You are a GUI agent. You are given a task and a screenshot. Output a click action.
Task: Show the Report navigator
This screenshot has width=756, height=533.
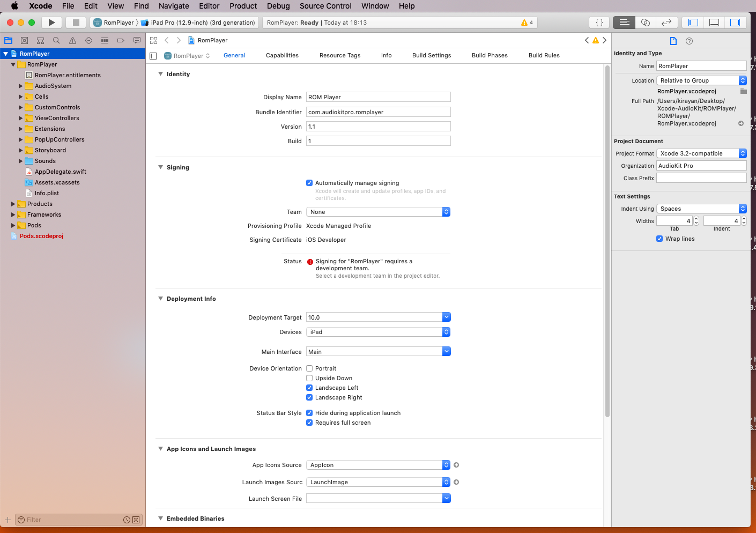pos(137,40)
